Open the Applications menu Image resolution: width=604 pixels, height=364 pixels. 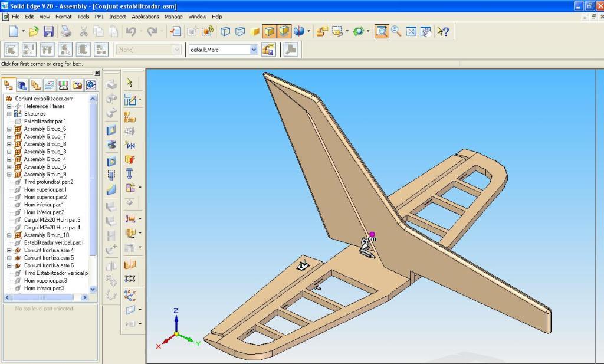(x=145, y=17)
